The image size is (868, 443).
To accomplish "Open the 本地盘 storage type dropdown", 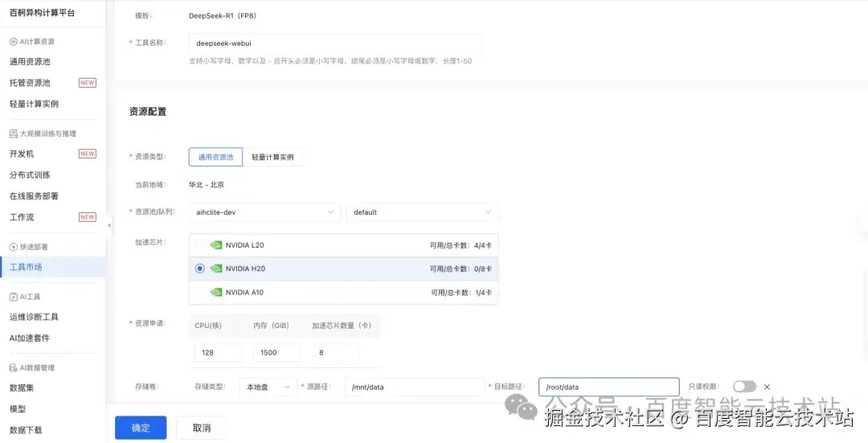I will (268, 387).
